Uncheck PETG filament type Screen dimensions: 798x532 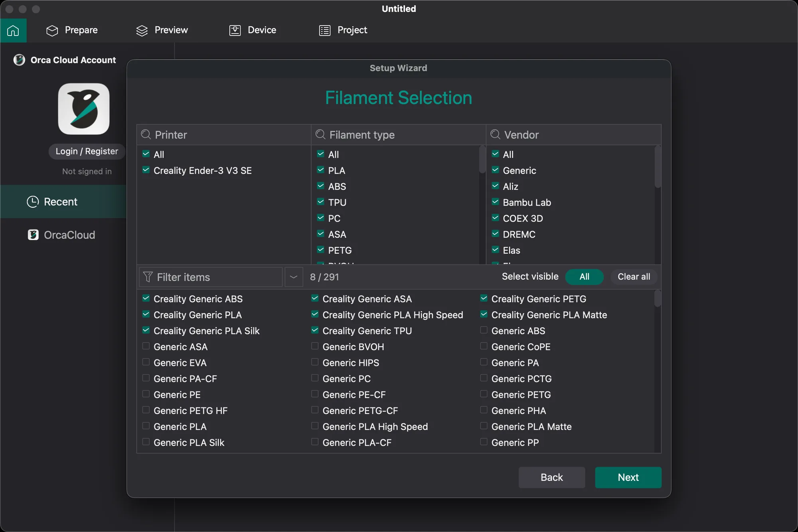point(320,250)
